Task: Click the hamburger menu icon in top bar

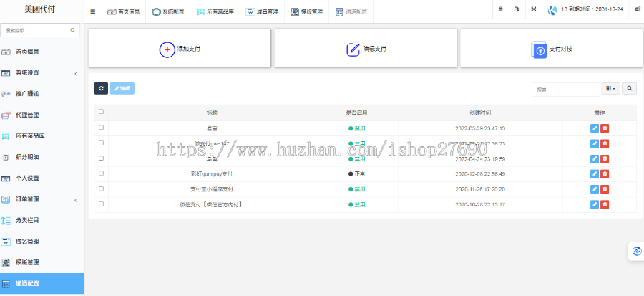Action: click(93, 11)
